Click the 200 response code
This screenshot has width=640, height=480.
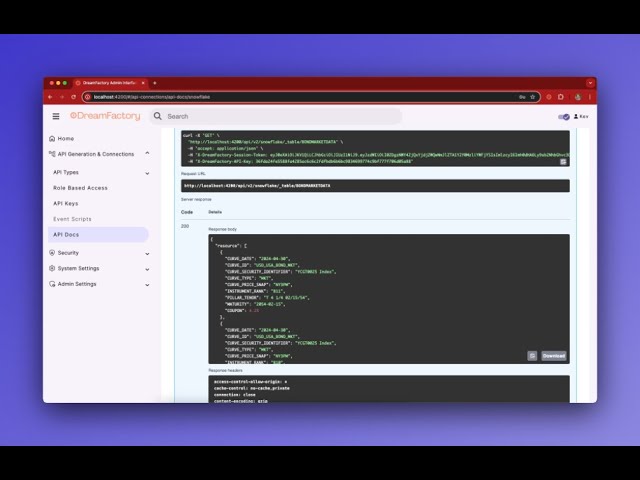point(185,226)
